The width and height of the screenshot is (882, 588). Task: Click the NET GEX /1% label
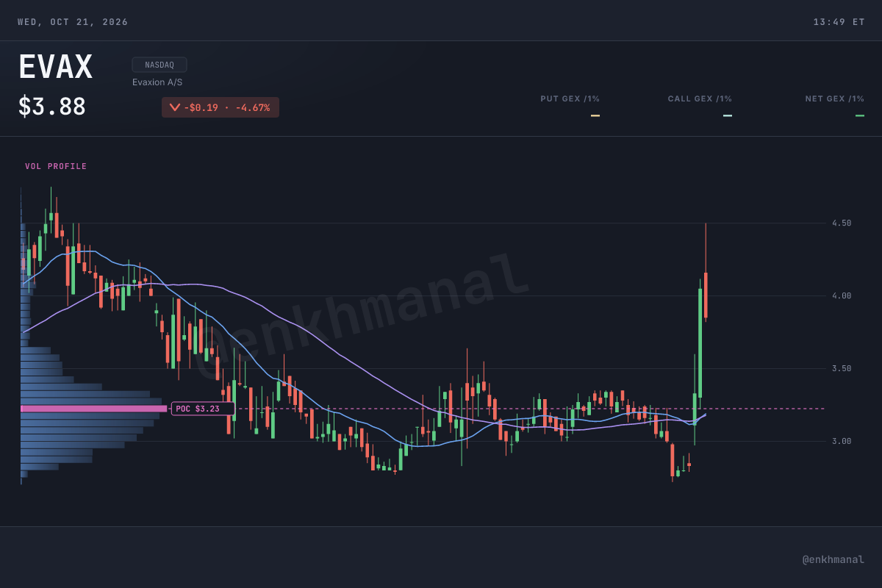835,98
